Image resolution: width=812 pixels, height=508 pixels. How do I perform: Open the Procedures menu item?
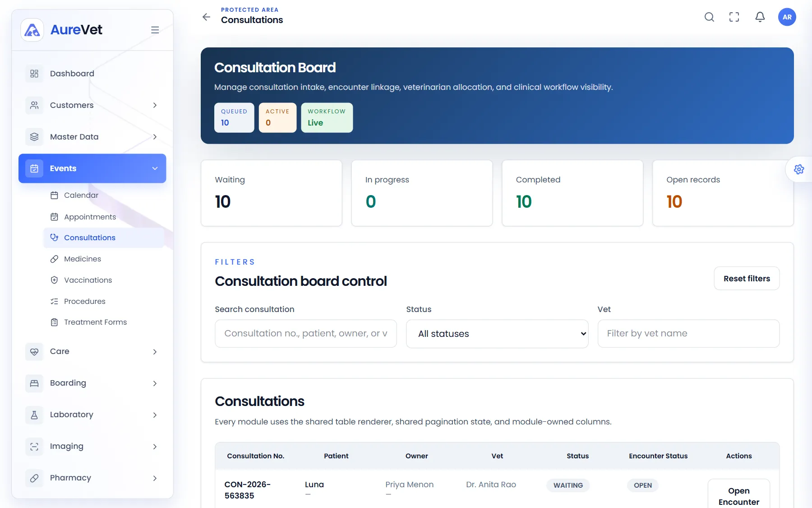pos(104,301)
